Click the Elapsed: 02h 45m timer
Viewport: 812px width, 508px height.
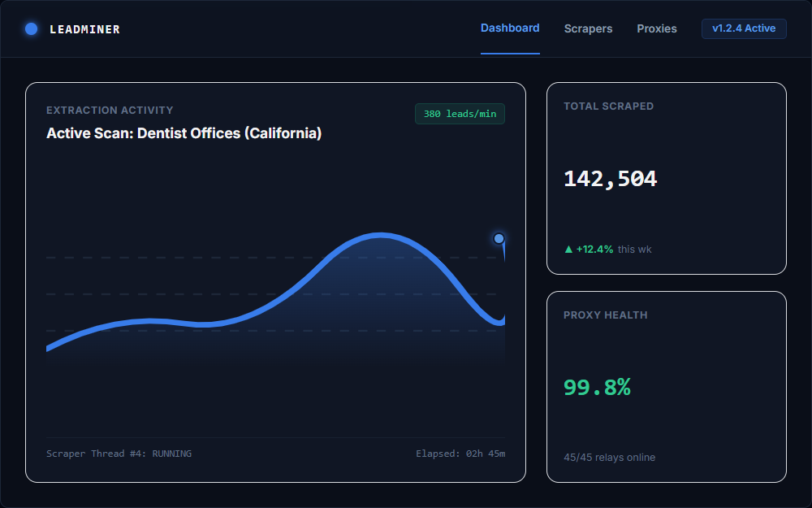pyautogui.click(x=460, y=454)
